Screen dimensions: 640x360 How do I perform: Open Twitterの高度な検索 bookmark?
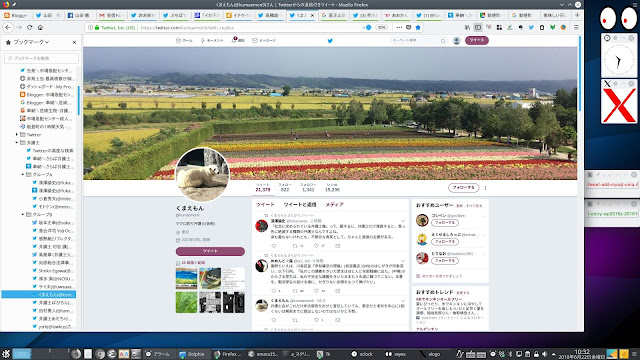click(50, 151)
